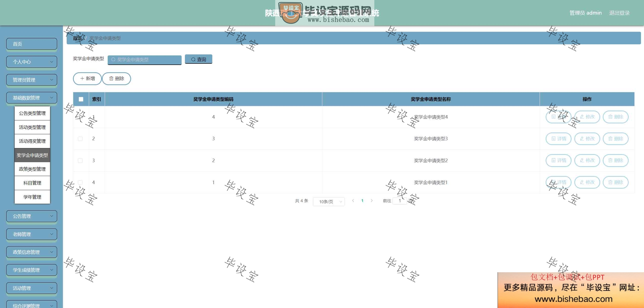644x308 pixels.
Task: Select 奖学金申请类型 submenu item
Action: click(32, 155)
